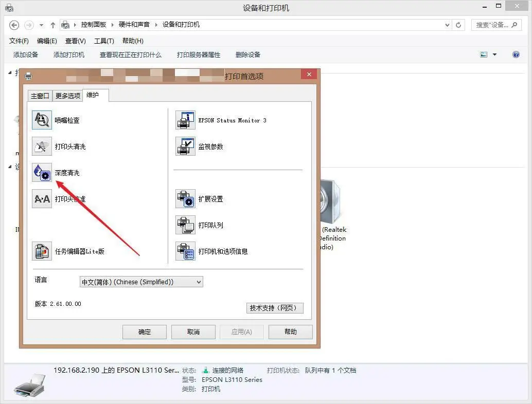This screenshot has width=532, height=404.
Task: Click 添加打印机 in the toolbar
Action: (x=69, y=54)
